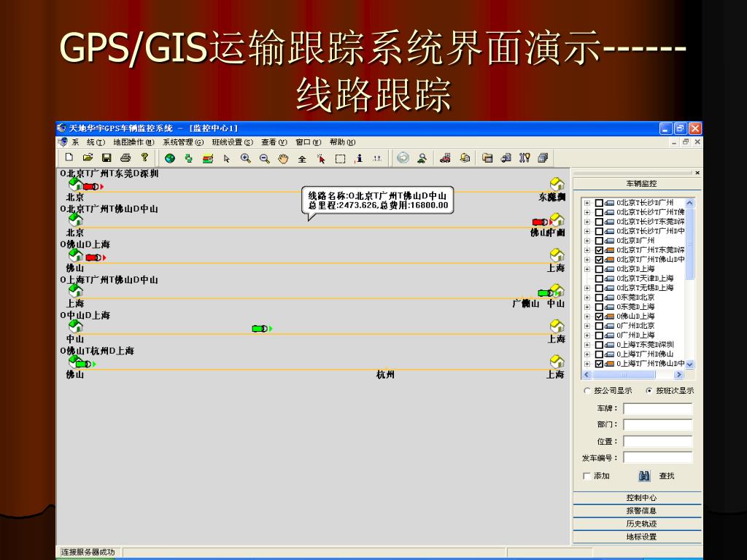Open the 系统管理(G) menu
This screenshot has height=560, width=747.
[183, 142]
